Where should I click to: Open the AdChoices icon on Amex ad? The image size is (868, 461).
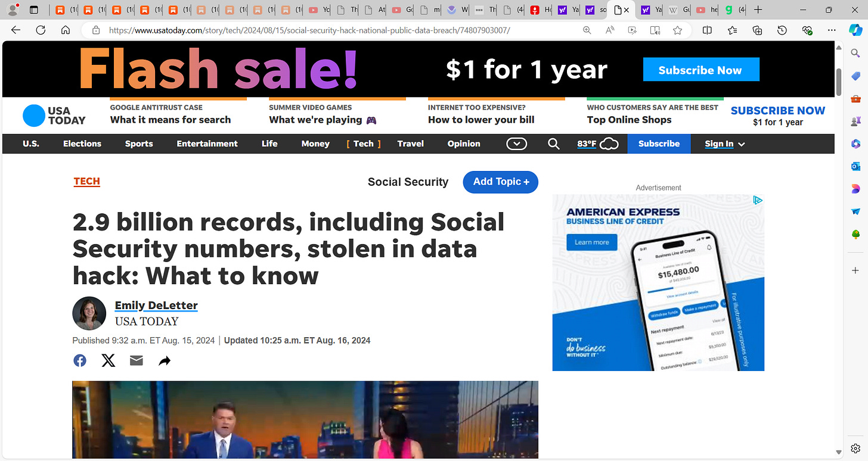point(758,200)
